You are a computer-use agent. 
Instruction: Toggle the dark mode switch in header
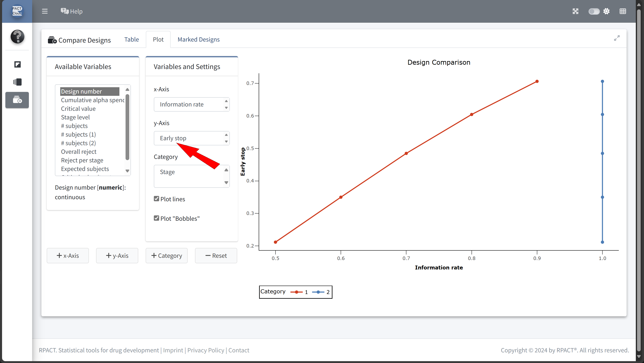tap(594, 11)
